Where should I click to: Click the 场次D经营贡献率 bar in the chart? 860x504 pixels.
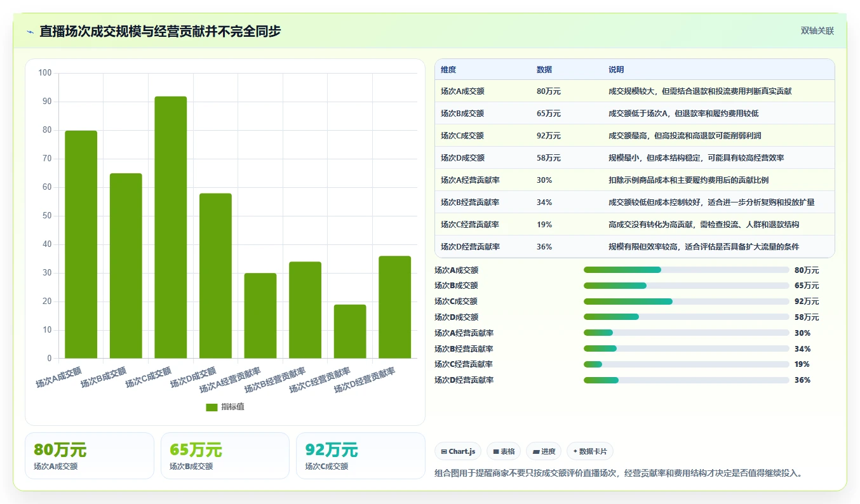394,307
